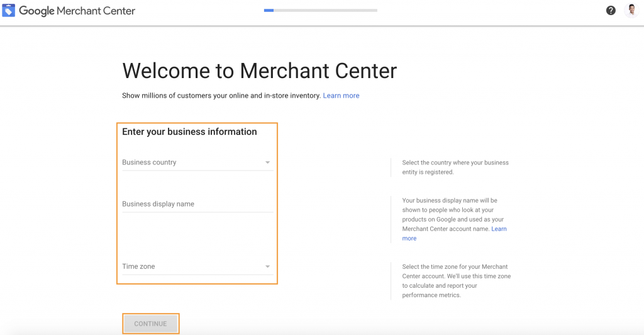Click the Welcome to Merchant Center heading
The height and width of the screenshot is (335, 644).
(x=260, y=71)
